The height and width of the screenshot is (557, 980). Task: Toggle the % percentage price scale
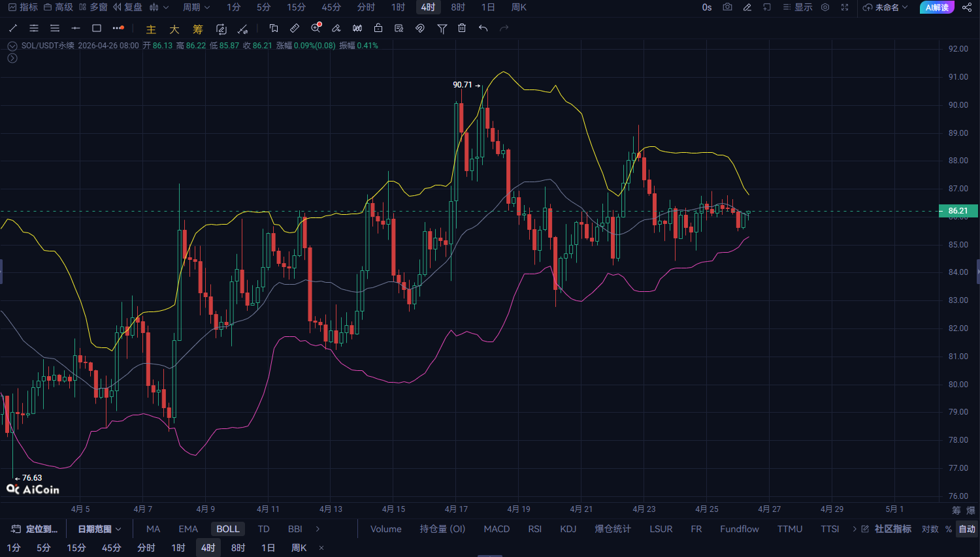tap(949, 529)
